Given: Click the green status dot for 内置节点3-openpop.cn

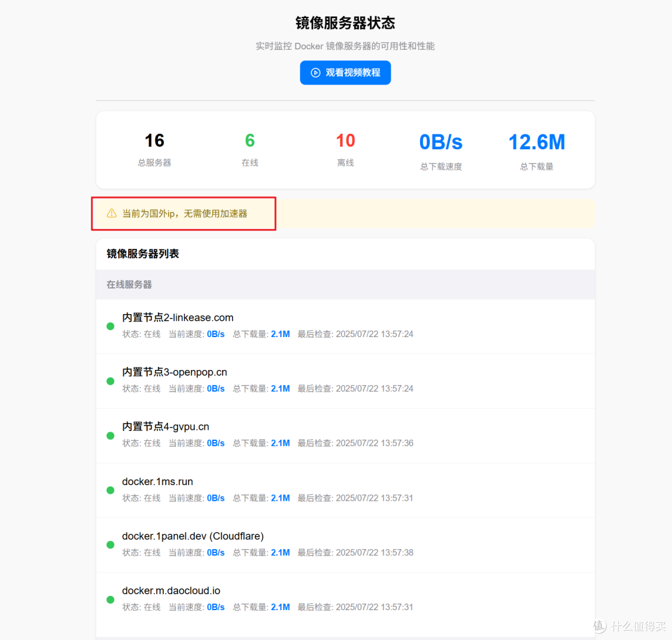Looking at the screenshot, I should [111, 381].
